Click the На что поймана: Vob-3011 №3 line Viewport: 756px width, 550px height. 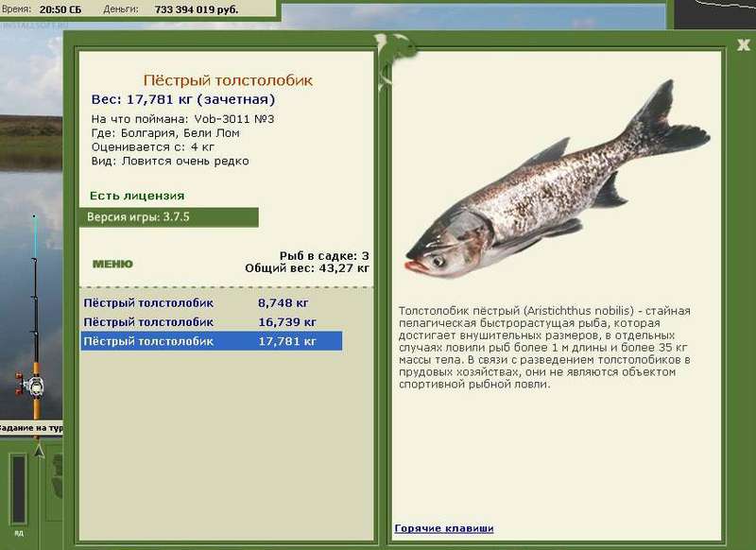click(182, 119)
